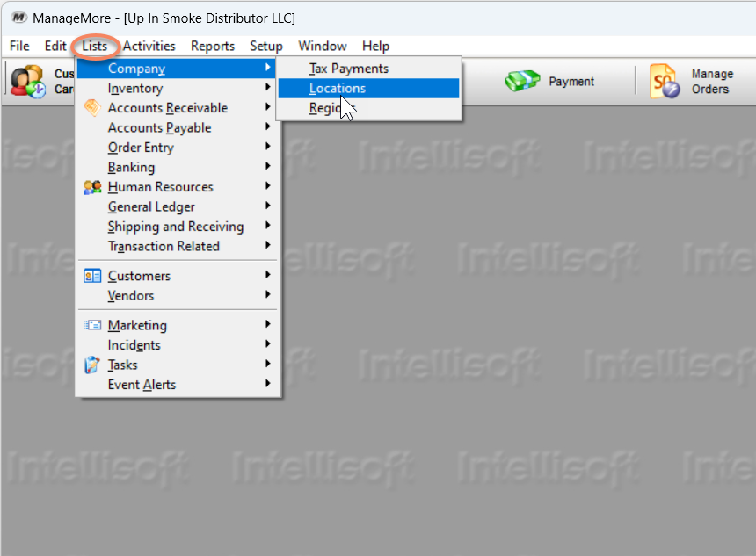Select General Ledger from Lists menu
Viewport: 756px width, 556px height.
pyautogui.click(x=151, y=206)
